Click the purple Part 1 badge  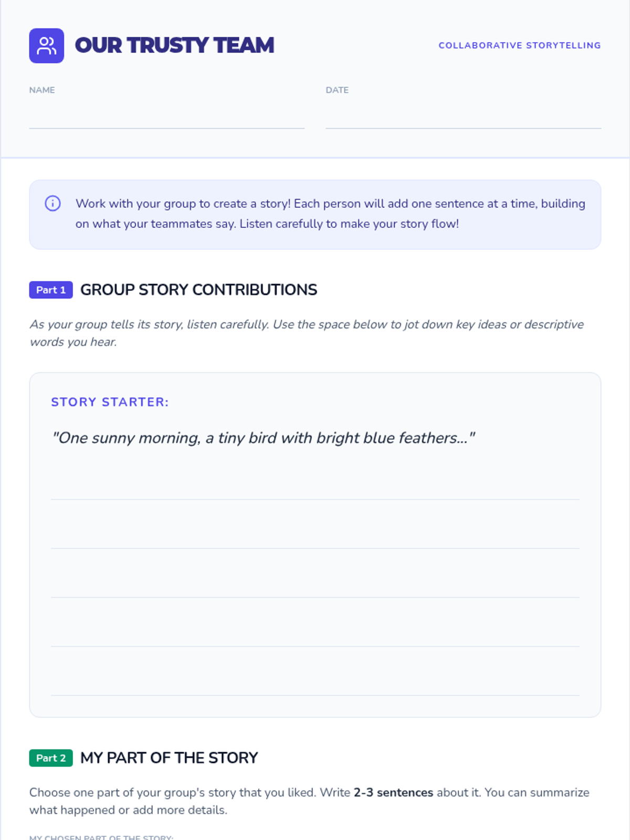[x=51, y=290]
